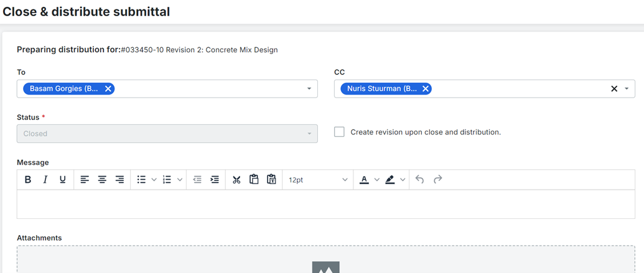
Task: Clear all CC recipients with X
Action: point(614,89)
